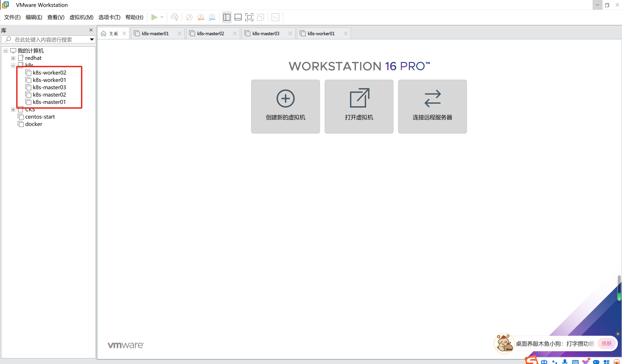Expand the CKS folder node

pos(13,110)
